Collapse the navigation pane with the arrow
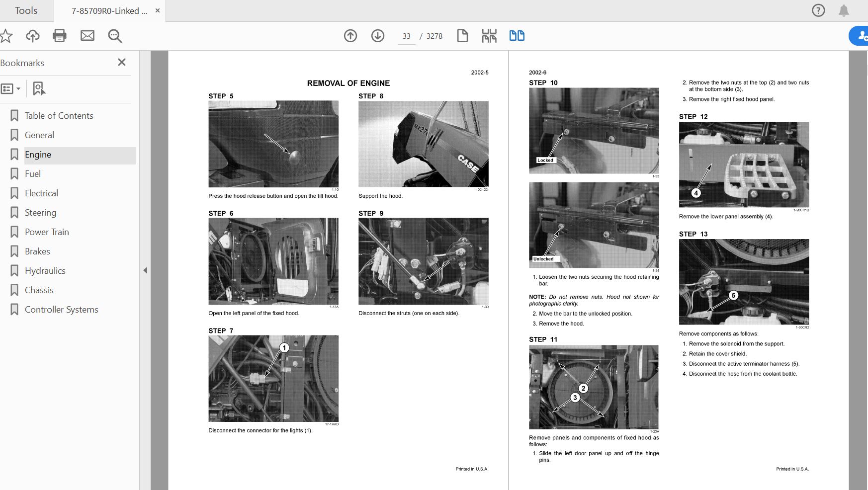The image size is (868, 490). pos(145,270)
